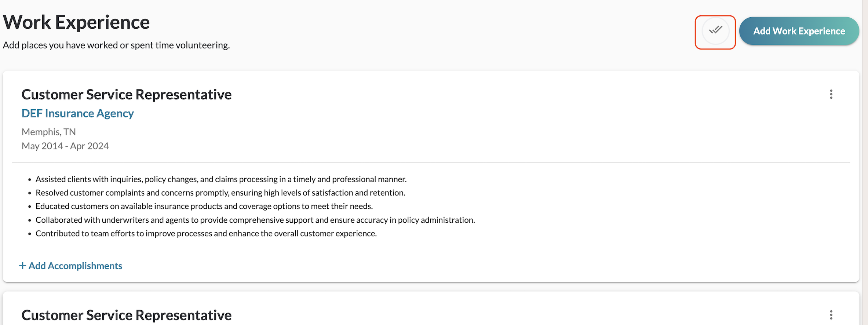The width and height of the screenshot is (868, 325).
Task: Open the DEF Insurance Agency link
Action: pos(77,113)
